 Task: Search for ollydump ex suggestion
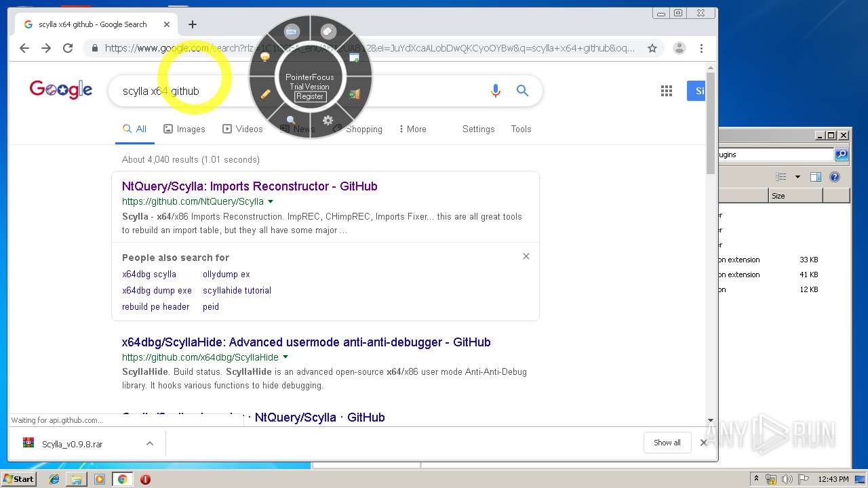[x=226, y=274]
